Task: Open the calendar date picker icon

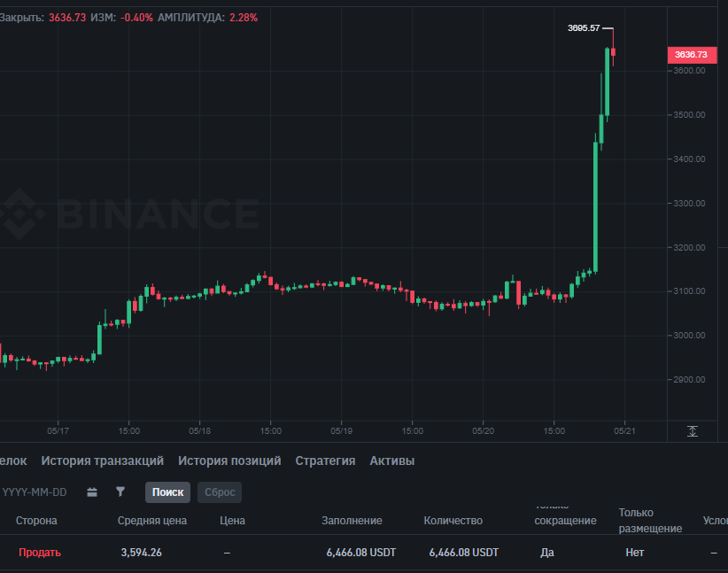Action: (92, 492)
